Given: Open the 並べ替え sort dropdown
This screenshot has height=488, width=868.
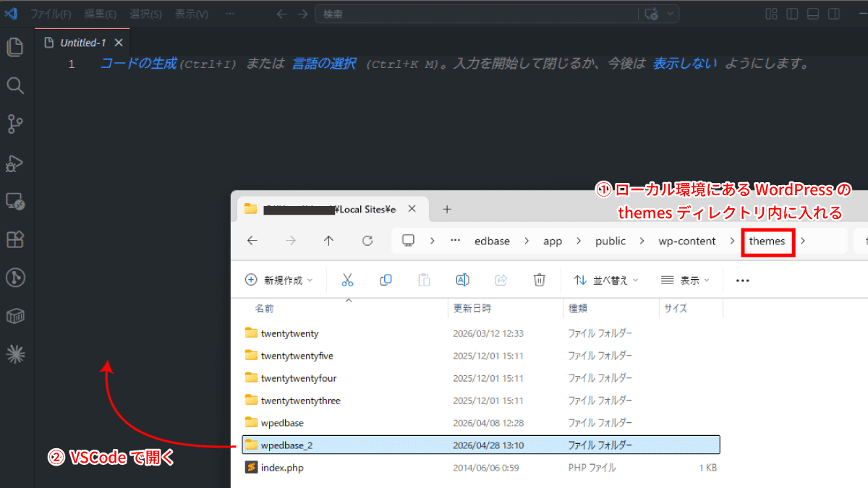Looking at the screenshot, I should coord(606,281).
